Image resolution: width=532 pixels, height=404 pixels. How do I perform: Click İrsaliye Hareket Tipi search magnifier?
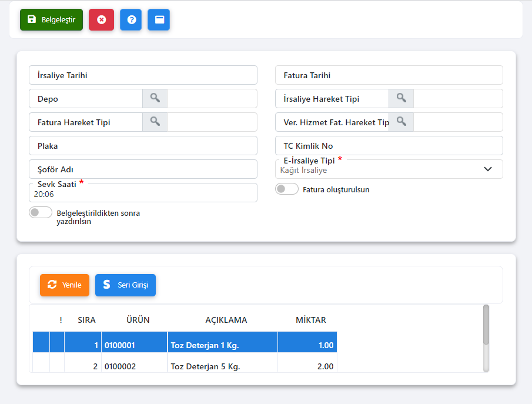tap(401, 98)
